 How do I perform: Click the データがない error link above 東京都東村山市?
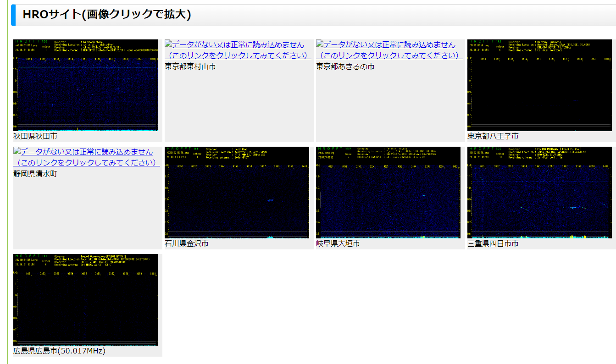[x=234, y=44]
